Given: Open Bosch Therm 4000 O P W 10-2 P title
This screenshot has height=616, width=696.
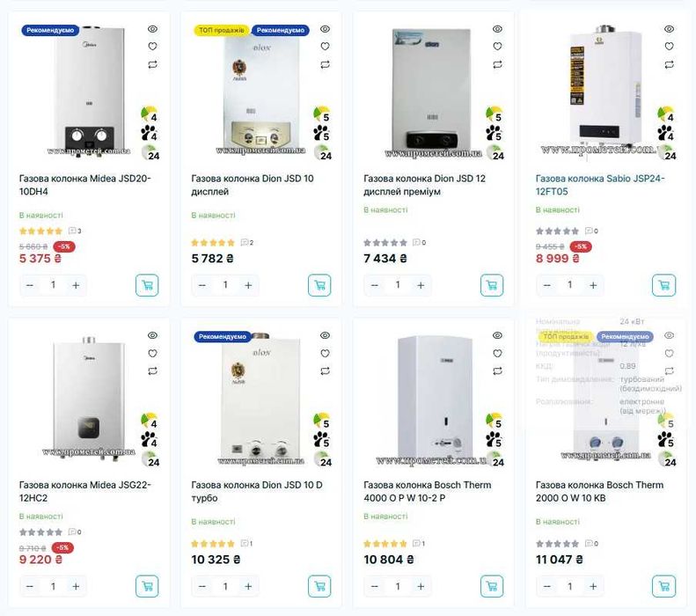Looking at the screenshot, I should (x=427, y=491).
